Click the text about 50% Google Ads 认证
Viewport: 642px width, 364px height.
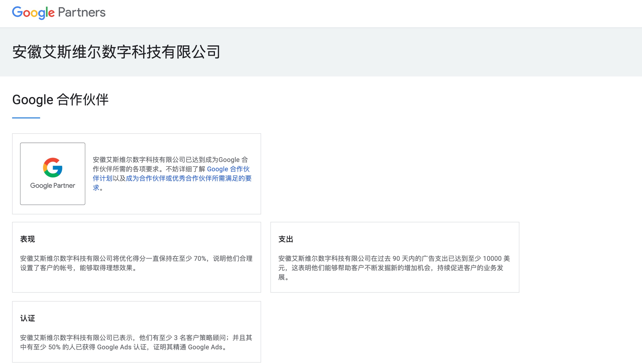click(x=136, y=342)
